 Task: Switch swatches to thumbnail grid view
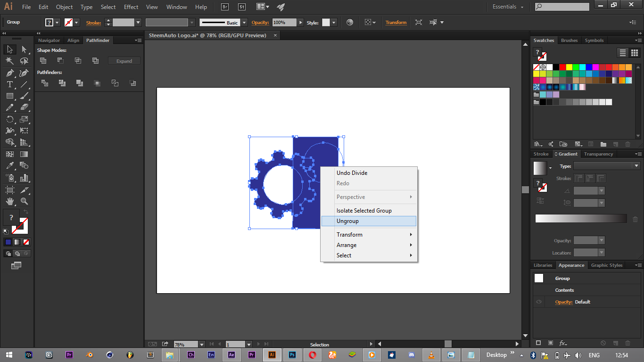point(634,53)
